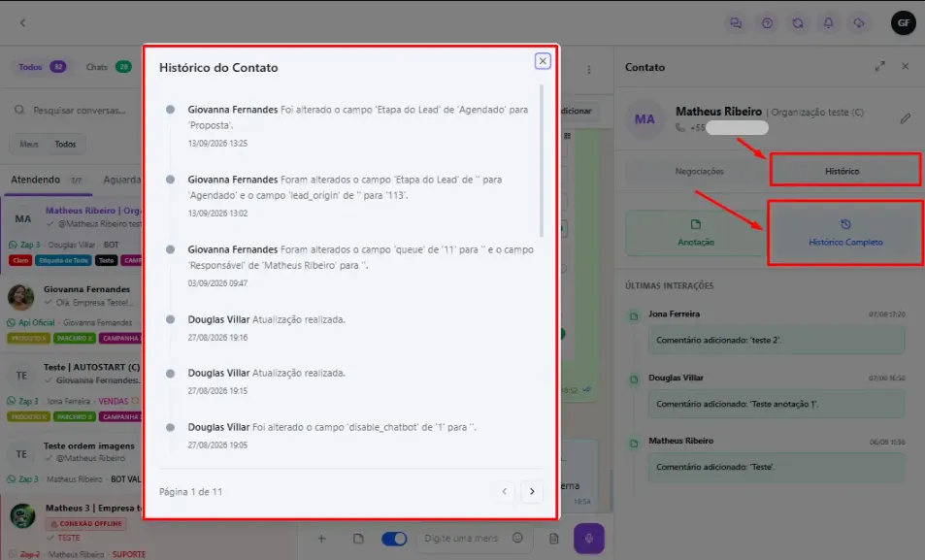Screen dimensions: 925x560
Task: Click Giovanna Fernandes's photo in the conversation list
Action: 20,297
